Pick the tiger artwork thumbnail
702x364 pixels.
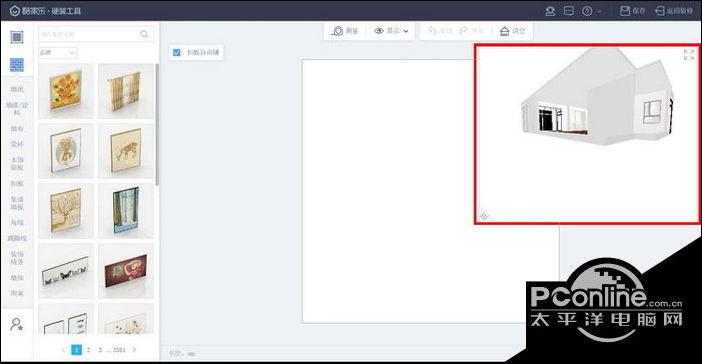126,151
